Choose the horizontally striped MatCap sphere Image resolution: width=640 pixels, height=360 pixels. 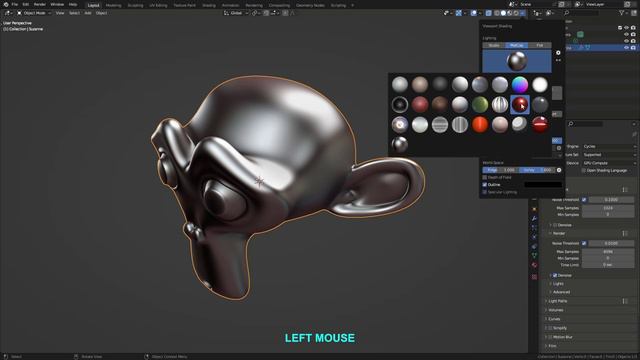pyautogui.click(x=440, y=124)
